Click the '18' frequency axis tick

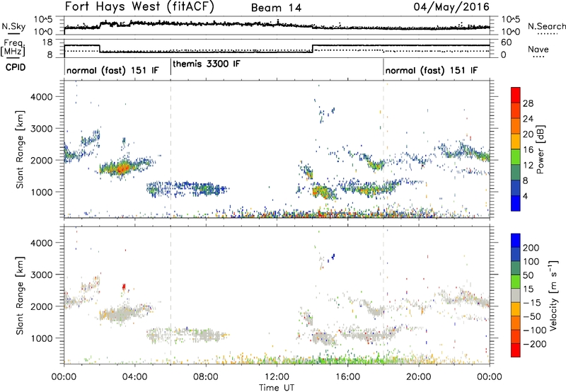(x=47, y=42)
